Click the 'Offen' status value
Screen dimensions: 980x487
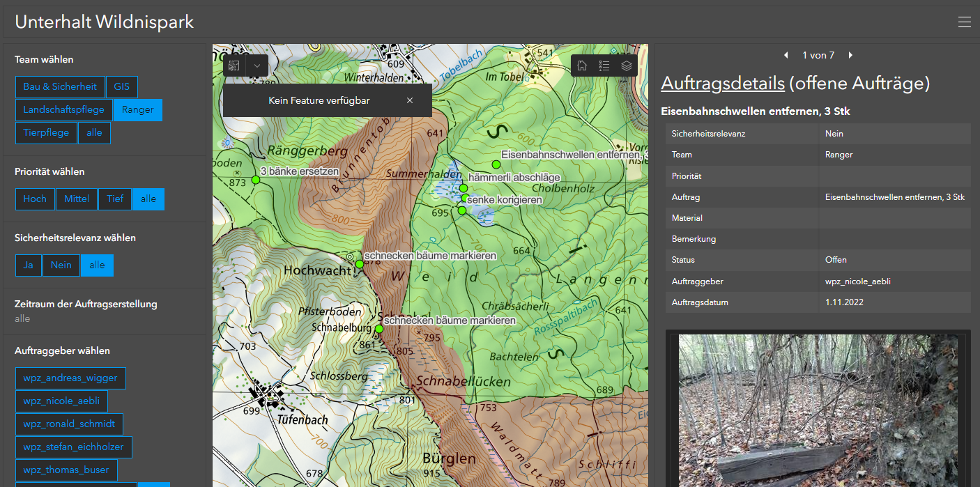pyautogui.click(x=836, y=260)
